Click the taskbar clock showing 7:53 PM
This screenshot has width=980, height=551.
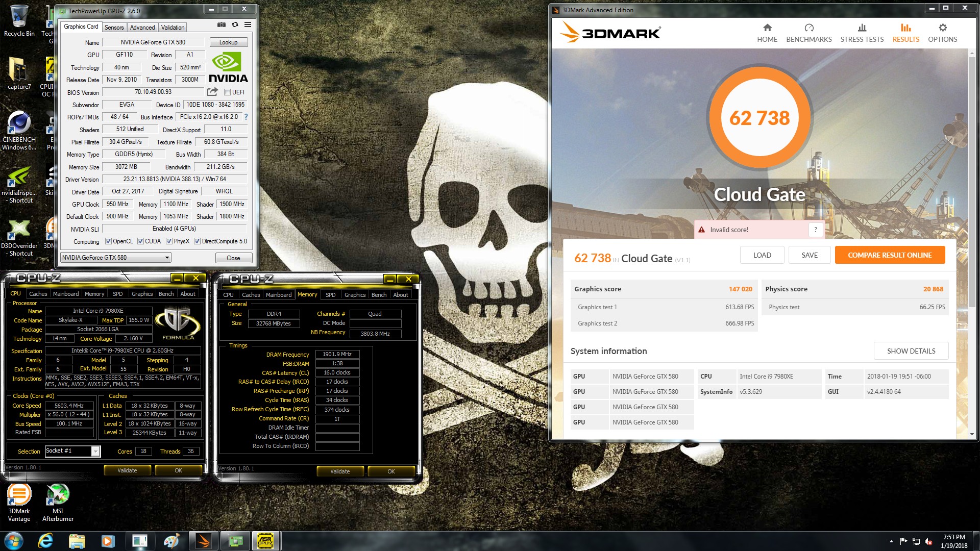coord(954,541)
